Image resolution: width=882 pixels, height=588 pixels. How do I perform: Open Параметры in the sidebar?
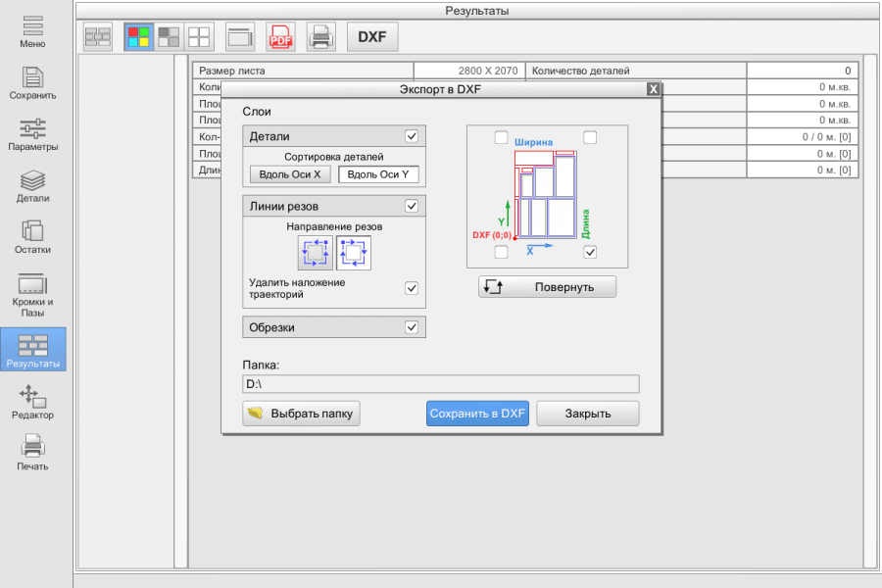32,135
